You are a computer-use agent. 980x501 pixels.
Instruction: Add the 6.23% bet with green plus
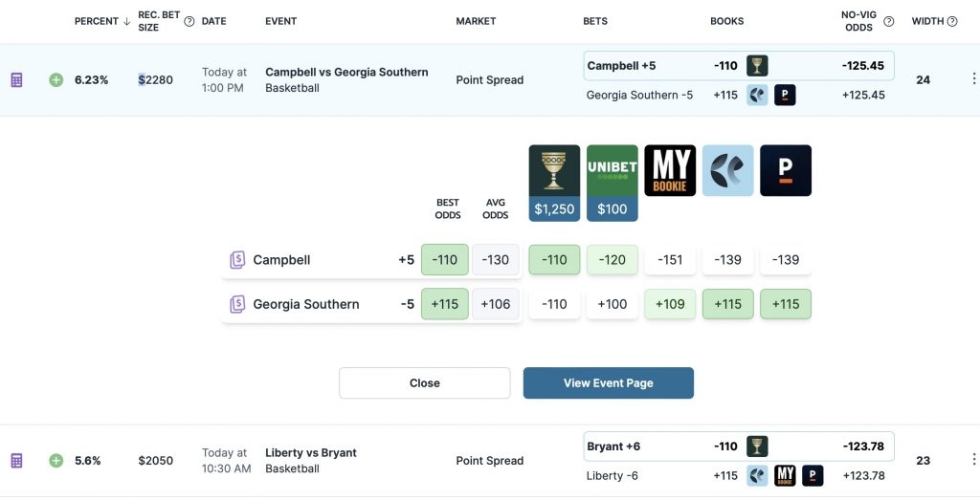click(56, 80)
